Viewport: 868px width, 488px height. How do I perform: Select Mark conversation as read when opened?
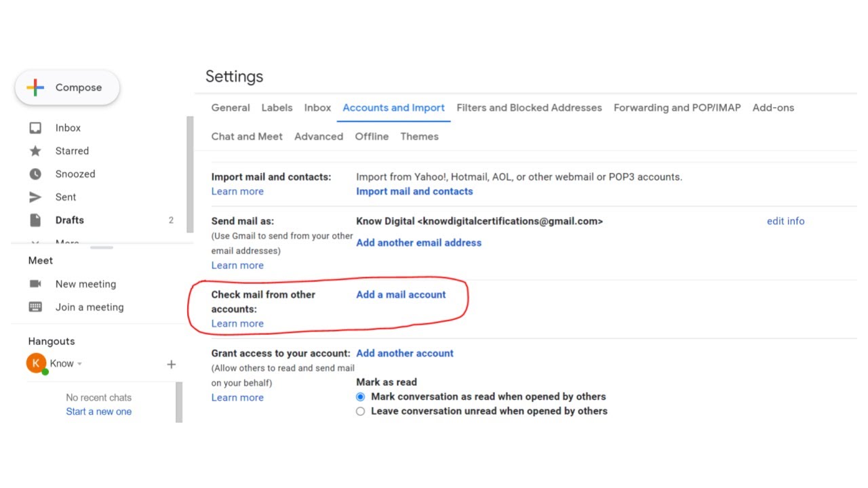click(x=360, y=396)
